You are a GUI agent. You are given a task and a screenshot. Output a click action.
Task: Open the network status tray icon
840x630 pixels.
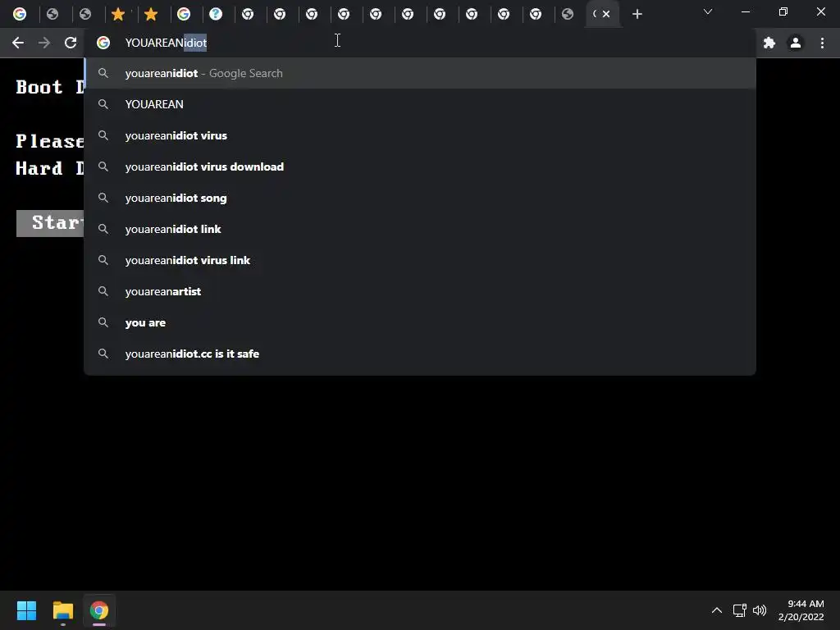tap(740, 610)
